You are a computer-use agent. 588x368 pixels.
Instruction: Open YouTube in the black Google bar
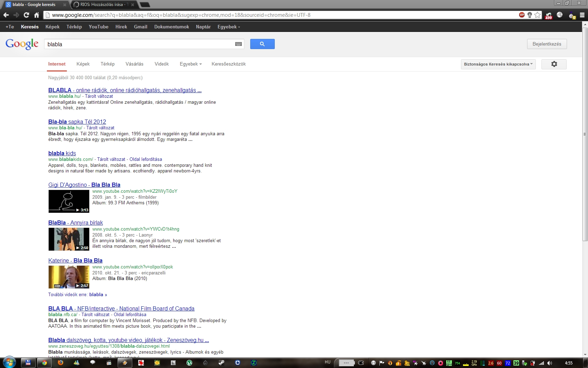point(98,27)
